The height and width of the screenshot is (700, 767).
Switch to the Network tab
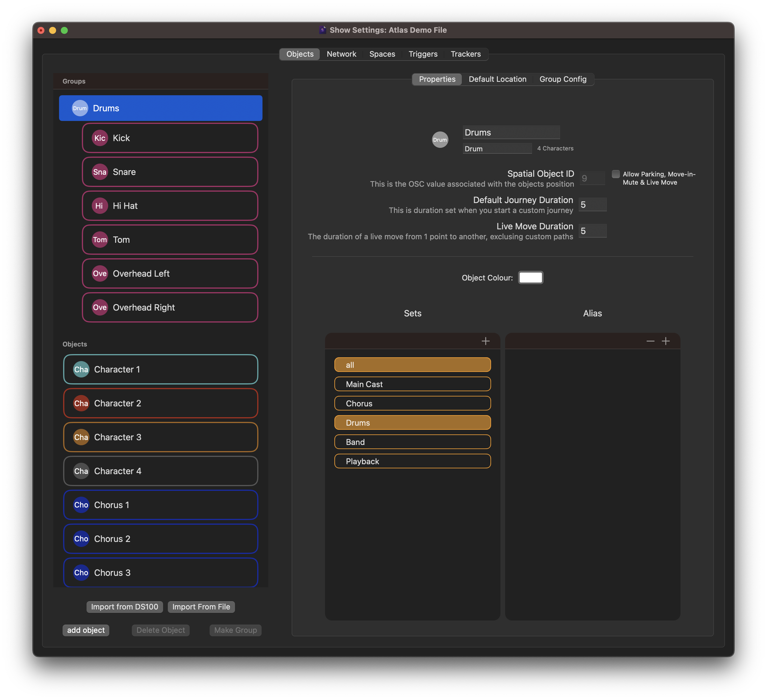(341, 54)
